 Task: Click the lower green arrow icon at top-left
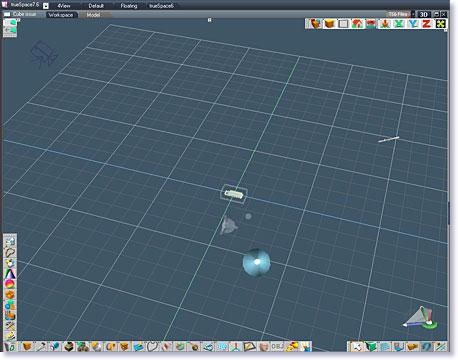point(10,31)
